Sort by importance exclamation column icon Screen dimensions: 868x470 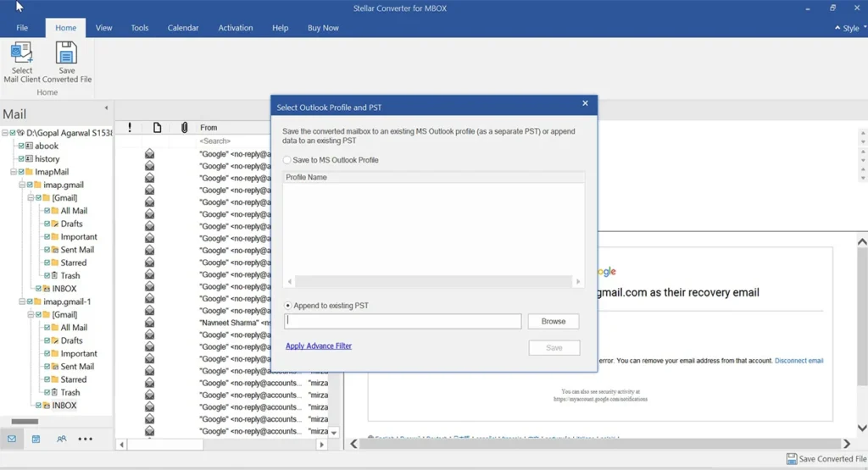pyautogui.click(x=130, y=128)
